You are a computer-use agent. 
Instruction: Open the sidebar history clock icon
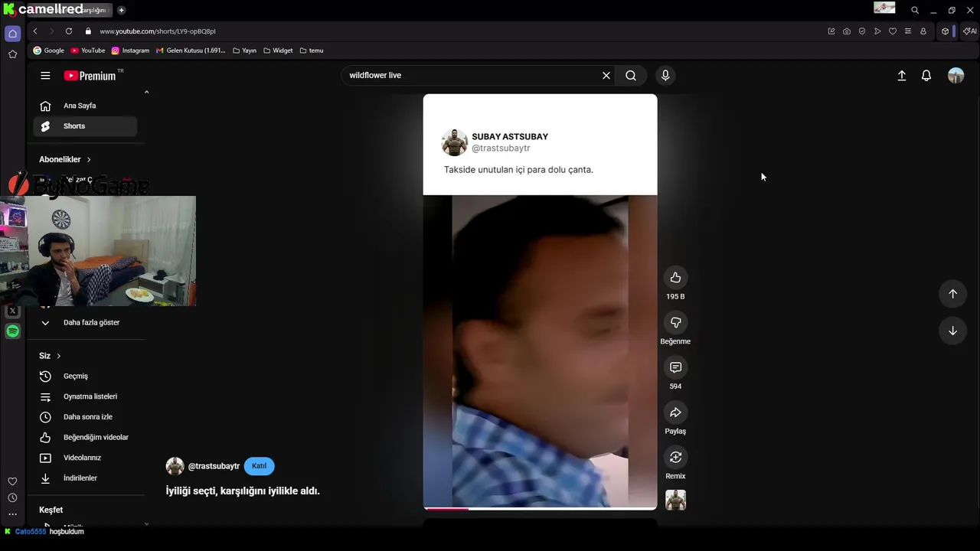coord(12,498)
